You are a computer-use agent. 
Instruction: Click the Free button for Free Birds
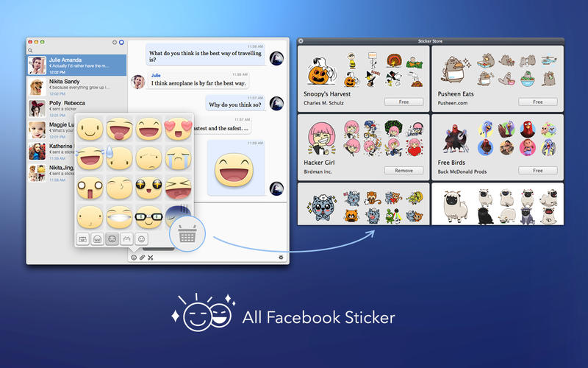tap(538, 171)
